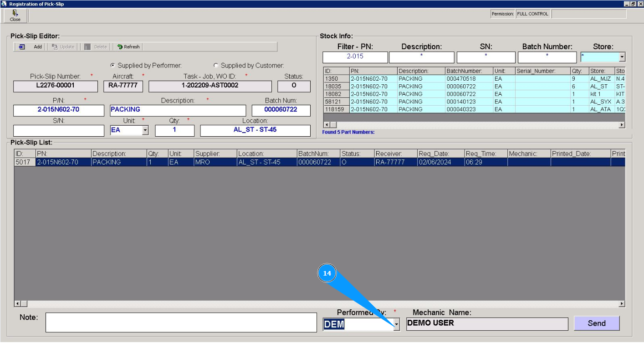Click the application icon in the title bar
Image resolution: width=644 pixels, height=343 pixels.
point(4,4)
